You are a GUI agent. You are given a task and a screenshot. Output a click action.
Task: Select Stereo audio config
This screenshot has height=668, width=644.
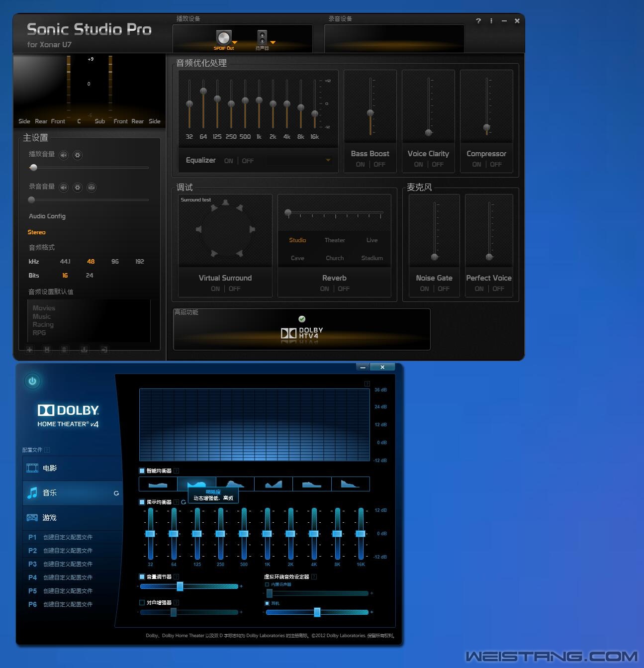[36, 232]
